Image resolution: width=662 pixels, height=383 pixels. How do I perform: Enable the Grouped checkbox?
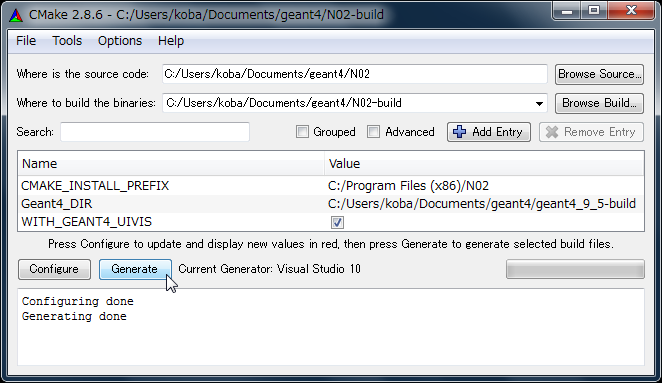tap(302, 132)
